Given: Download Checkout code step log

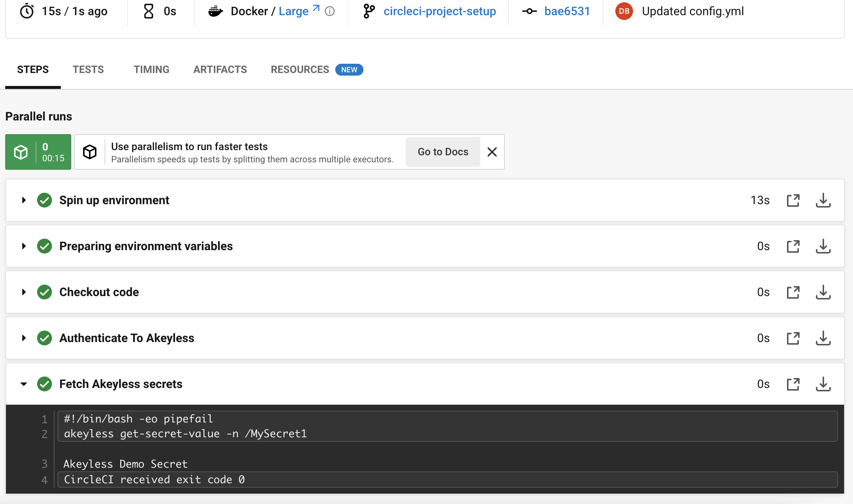Looking at the screenshot, I should click(x=823, y=292).
